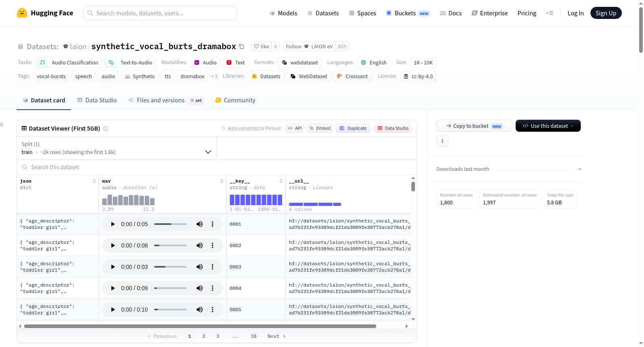Open audio options menu for row 0004
Viewport: 644px width, 347px height.
click(x=213, y=288)
